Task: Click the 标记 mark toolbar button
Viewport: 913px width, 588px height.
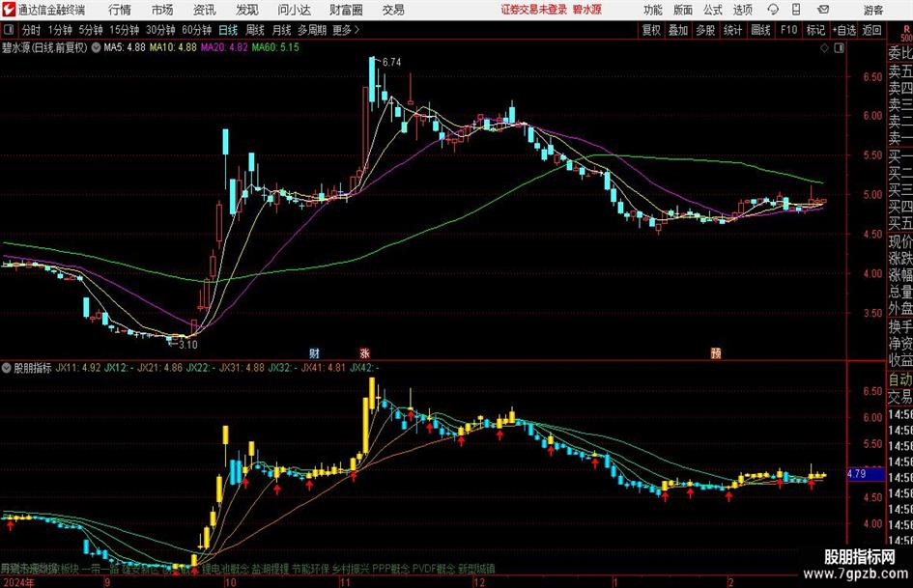Action: [x=815, y=30]
